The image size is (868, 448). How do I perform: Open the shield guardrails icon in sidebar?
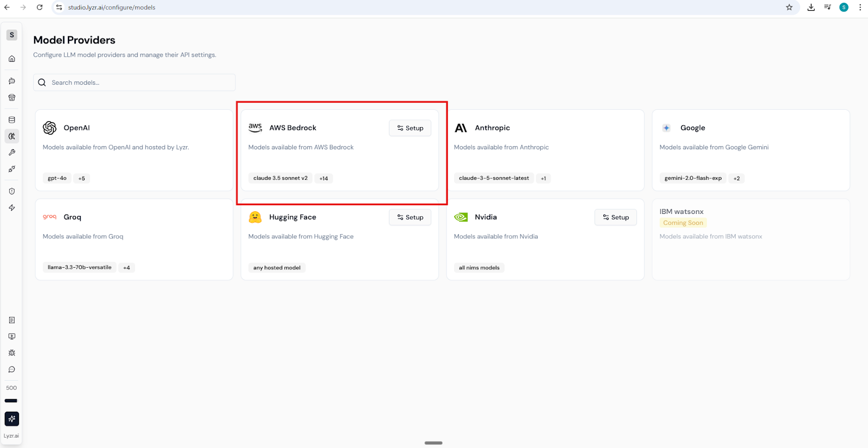point(12,191)
